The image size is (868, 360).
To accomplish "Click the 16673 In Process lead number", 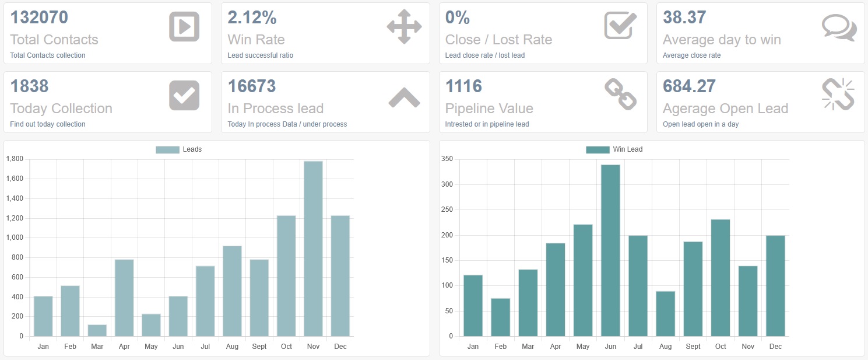I will (x=252, y=86).
